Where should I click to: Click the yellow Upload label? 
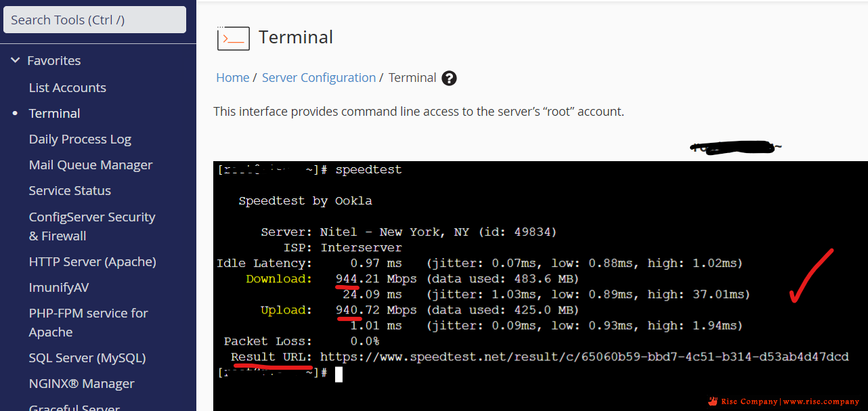pyautogui.click(x=286, y=310)
